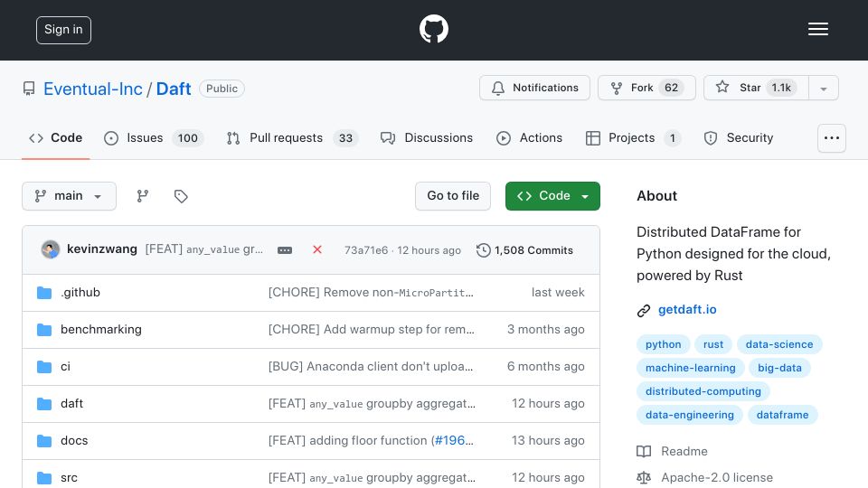Open the Eventual-Inc organization link
Image resolution: width=868 pixels, height=488 pixels.
[93, 89]
